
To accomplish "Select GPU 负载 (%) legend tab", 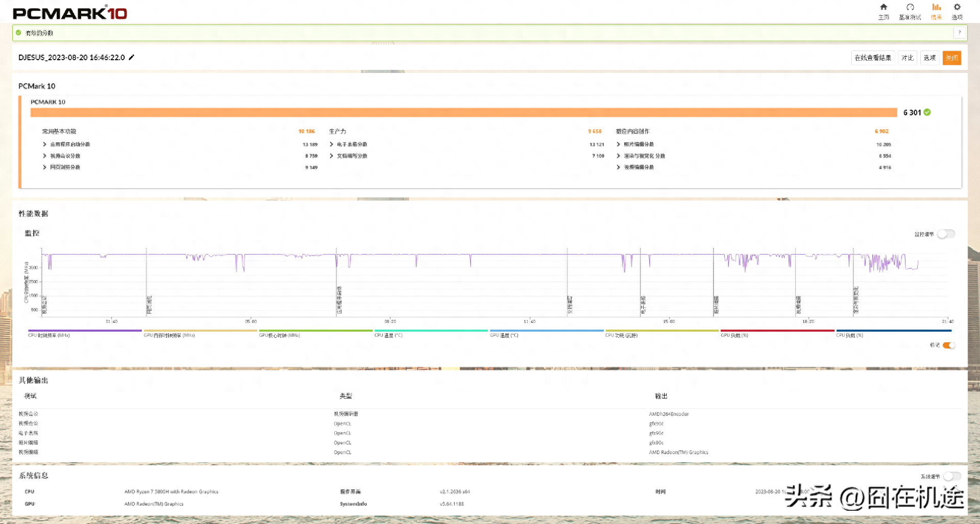I will (777, 334).
